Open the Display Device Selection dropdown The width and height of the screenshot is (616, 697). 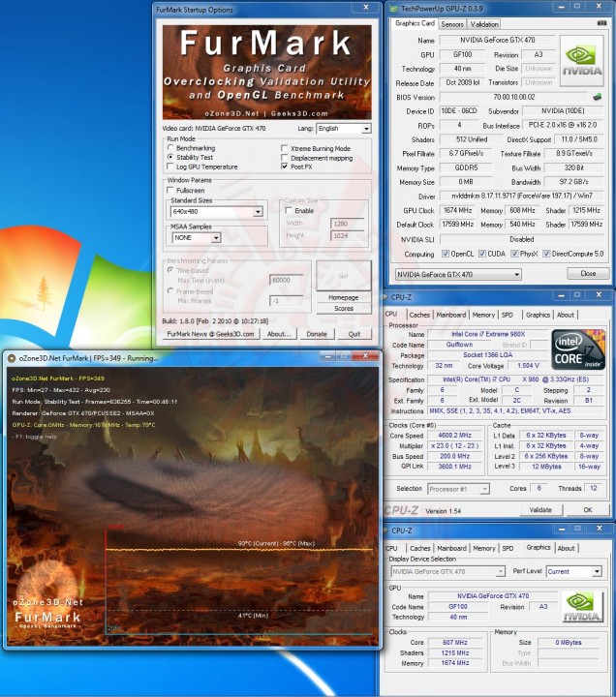click(447, 572)
